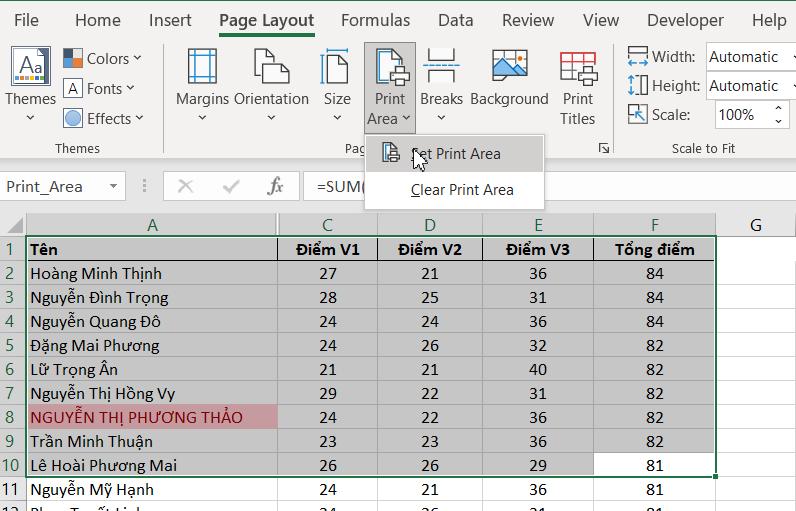The image size is (796, 511).
Task: Select column A header
Action: click(x=152, y=224)
